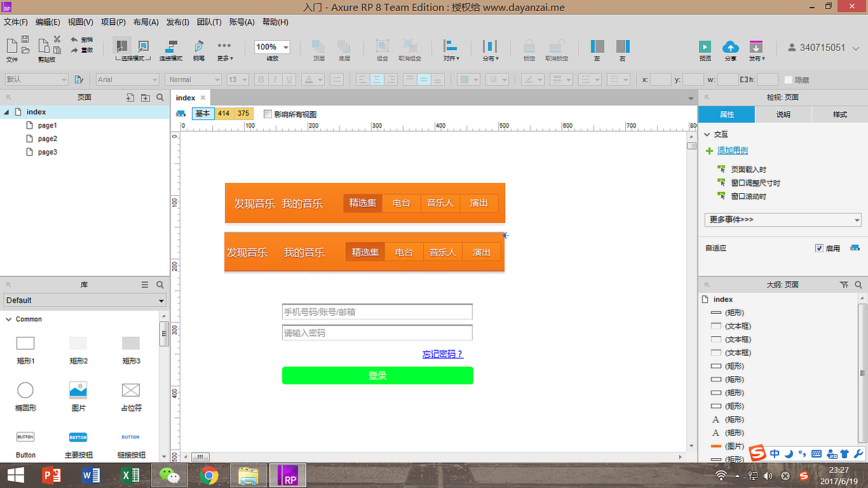This screenshot has width=868, height=488.
Task: Toggle the left panels (左)
Action: [597, 51]
